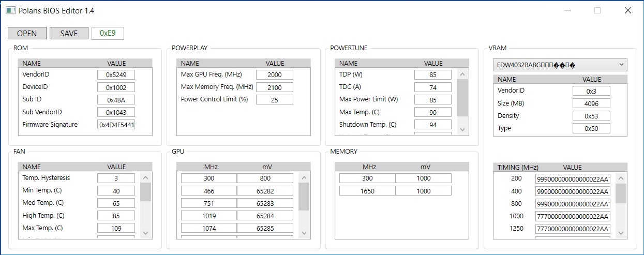The height and width of the screenshot is (255, 644).
Task: Edit the TDC (A) value 74
Action: (x=433, y=87)
